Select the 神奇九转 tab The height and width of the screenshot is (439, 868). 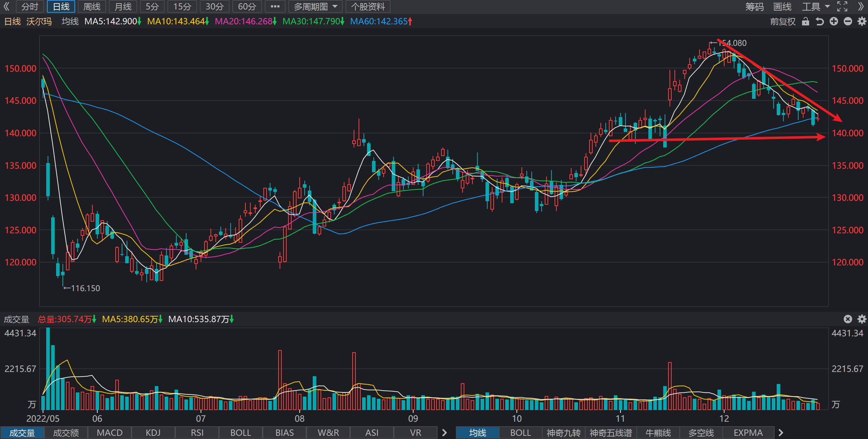[563, 433]
